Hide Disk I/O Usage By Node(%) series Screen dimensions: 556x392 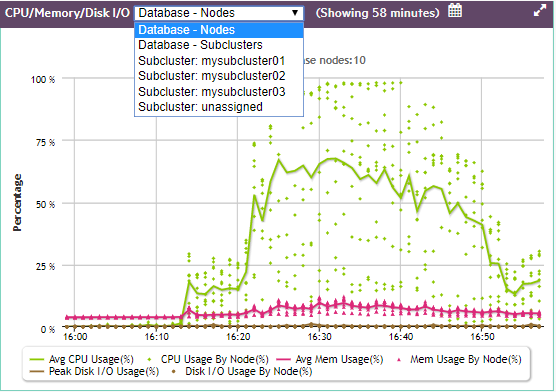(x=249, y=371)
